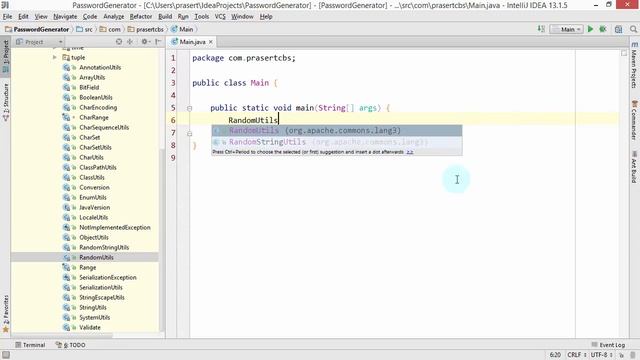Open the VCS menu

click(x=220, y=16)
